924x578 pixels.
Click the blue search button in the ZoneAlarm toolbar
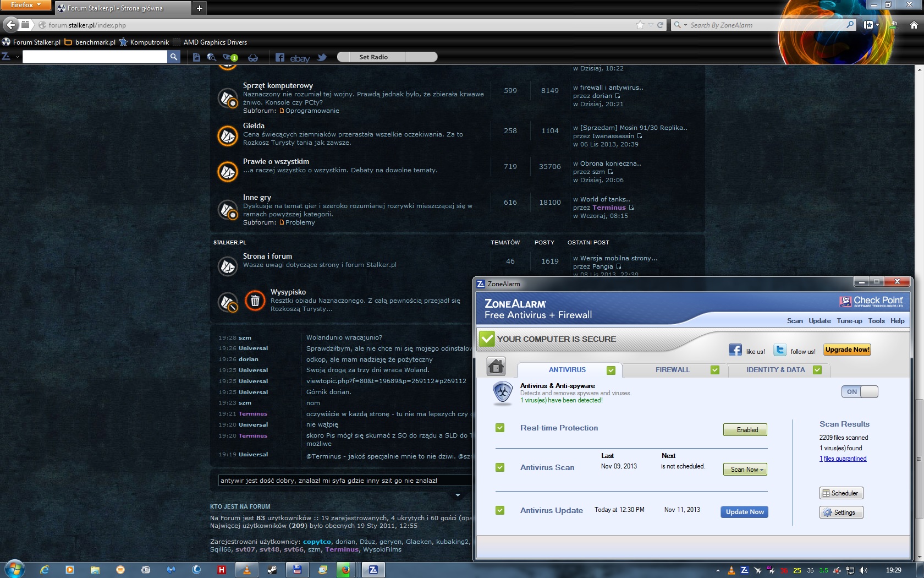point(174,57)
